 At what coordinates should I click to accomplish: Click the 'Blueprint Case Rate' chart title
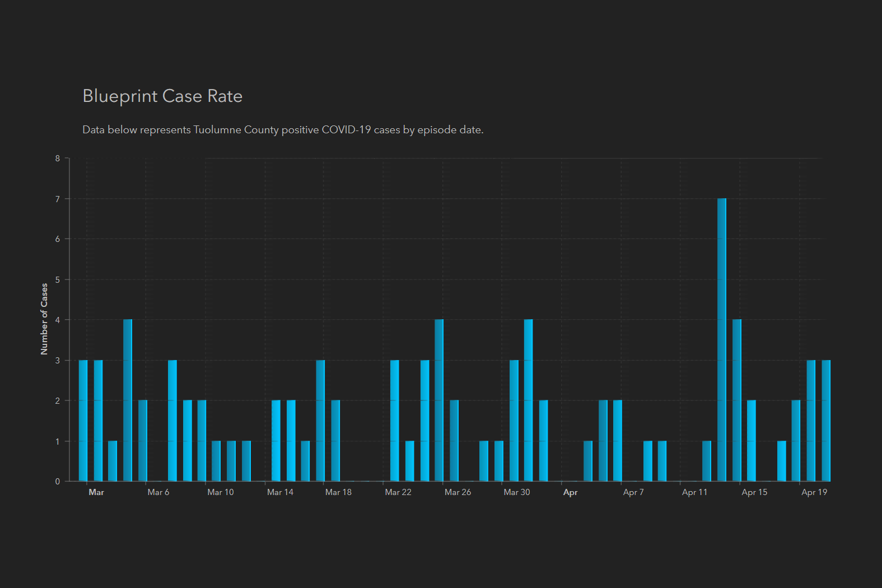pyautogui.click(x=162, y=96)
